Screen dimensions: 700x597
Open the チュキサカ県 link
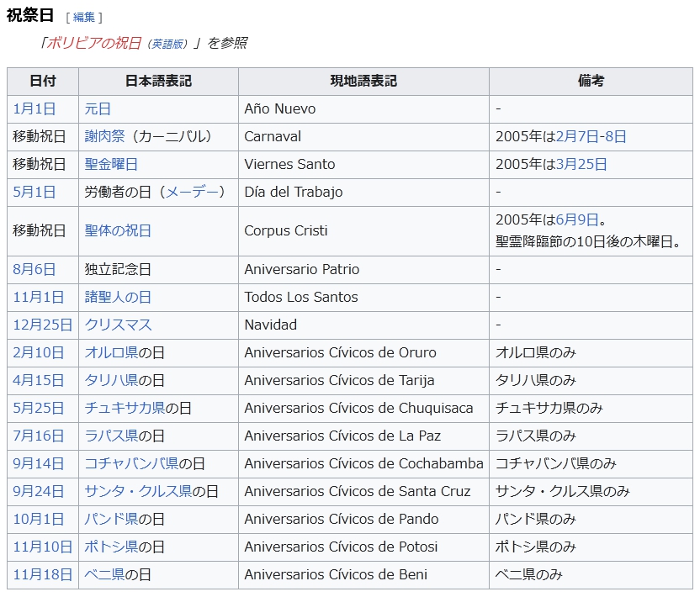[x=125, y=408]
